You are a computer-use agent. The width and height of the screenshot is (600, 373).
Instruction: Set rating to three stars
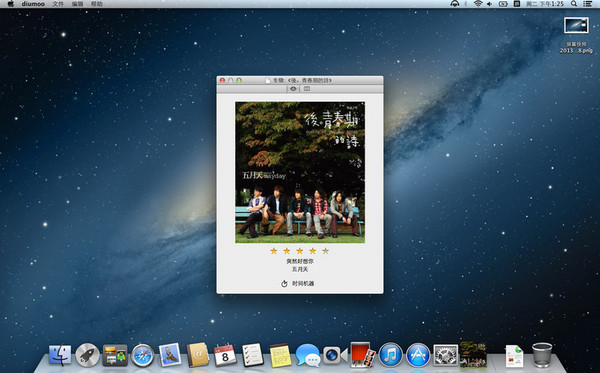click(300, 251)
